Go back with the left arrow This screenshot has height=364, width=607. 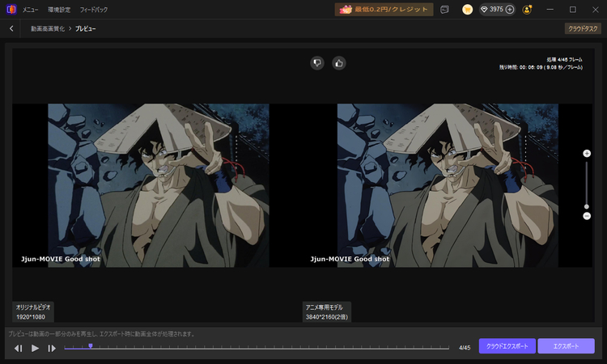tap(11, 28)
